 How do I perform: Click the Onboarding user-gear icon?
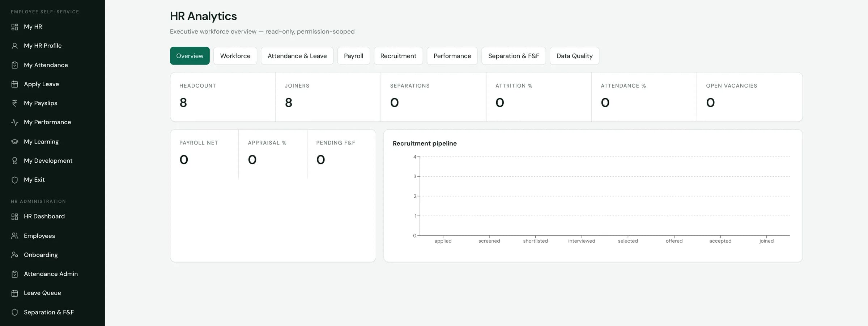point(14,255)
